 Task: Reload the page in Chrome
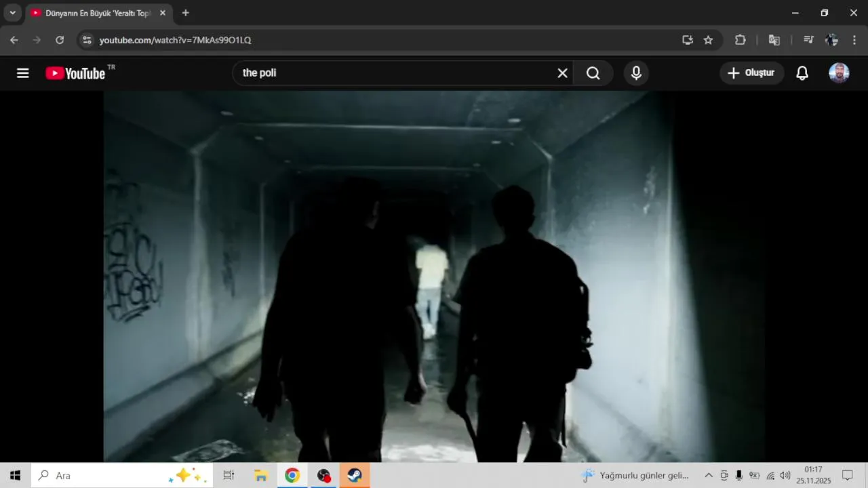60,40
